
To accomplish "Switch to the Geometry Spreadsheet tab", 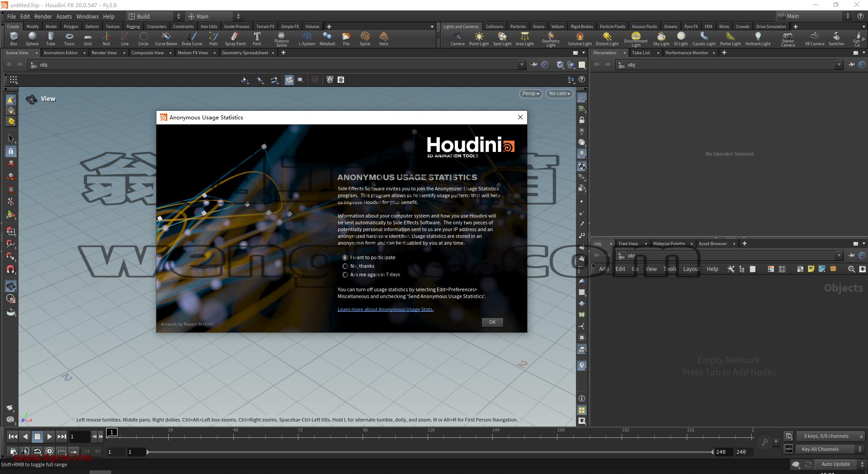I will tap(245, 53).
